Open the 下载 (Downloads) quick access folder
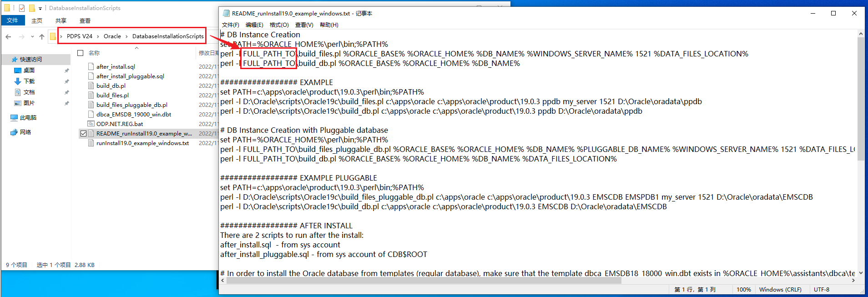Viewport: 868px width, 297px height. (29, 81)
